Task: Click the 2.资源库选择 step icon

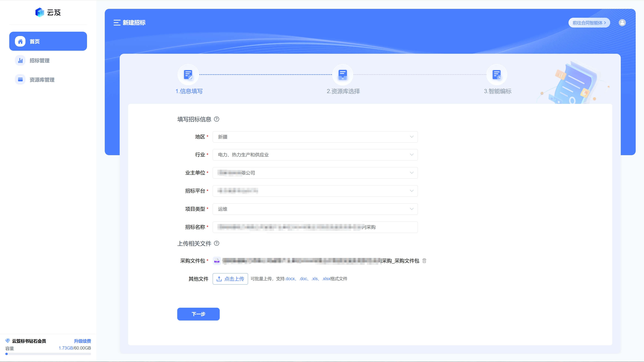Action: [343, 74]
